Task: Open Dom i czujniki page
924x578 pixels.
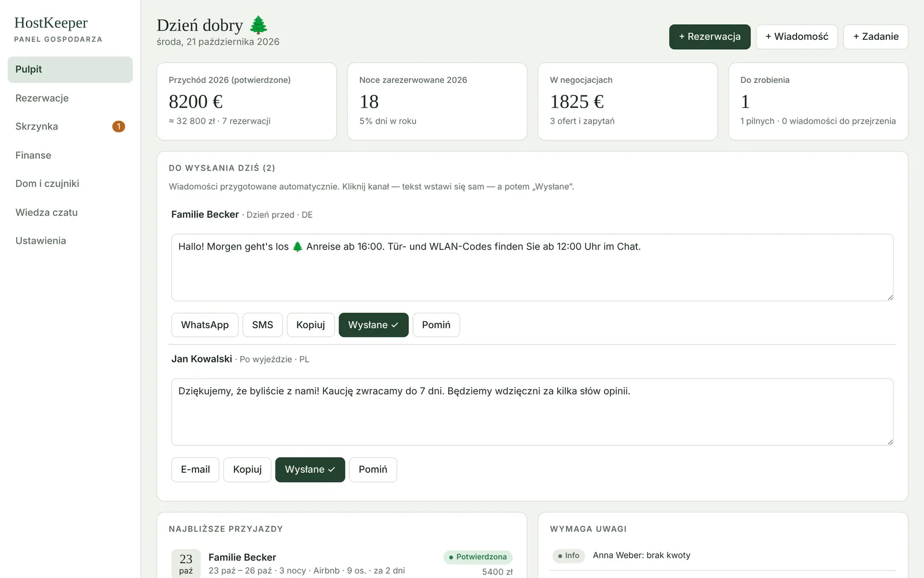Action: [x=70, y=184]
